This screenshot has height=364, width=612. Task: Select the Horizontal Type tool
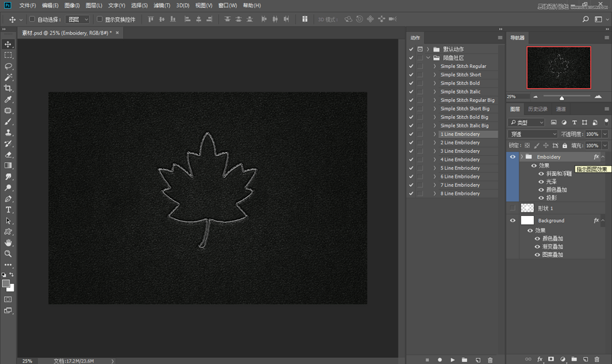tap(8, 210)
